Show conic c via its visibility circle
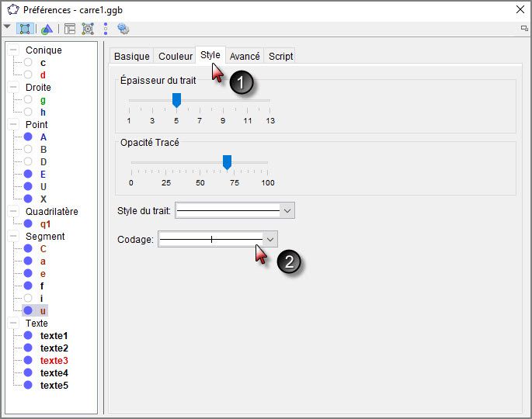The image size is (532, 419). tap(28, 62)
